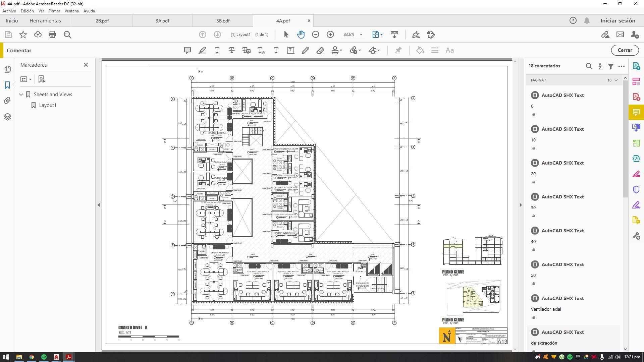Choose the pencil drawing tool
Screen dimensions: 644x362
(305, 50)
